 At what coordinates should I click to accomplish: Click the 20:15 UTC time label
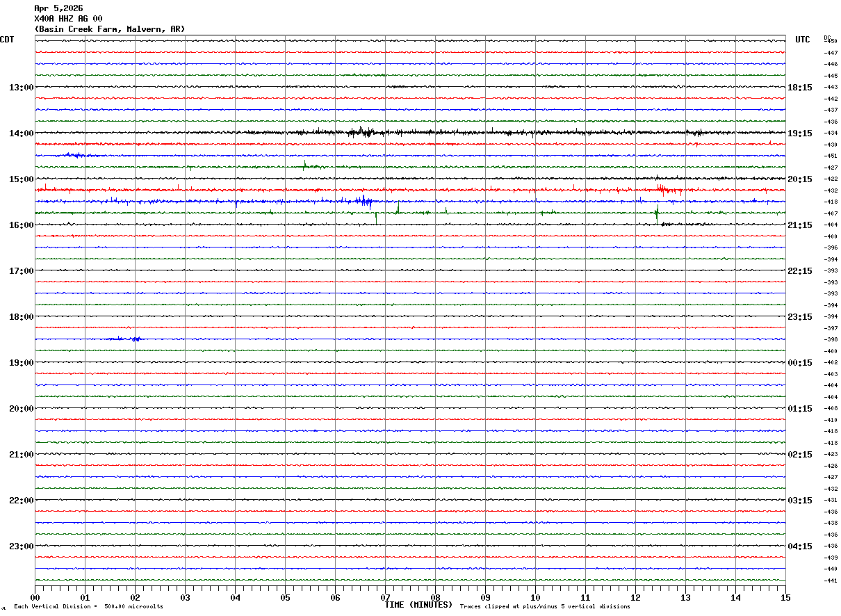[800, 179]
